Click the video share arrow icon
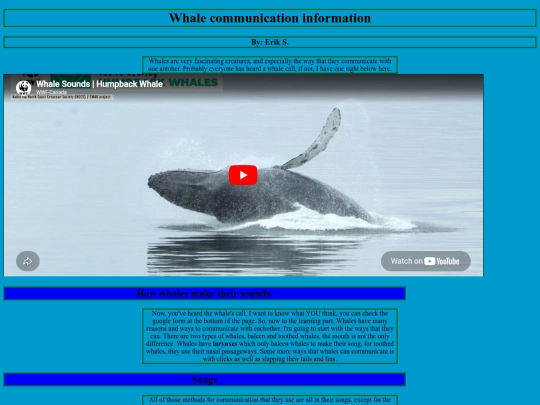540x405 pixels. (28, 261)
